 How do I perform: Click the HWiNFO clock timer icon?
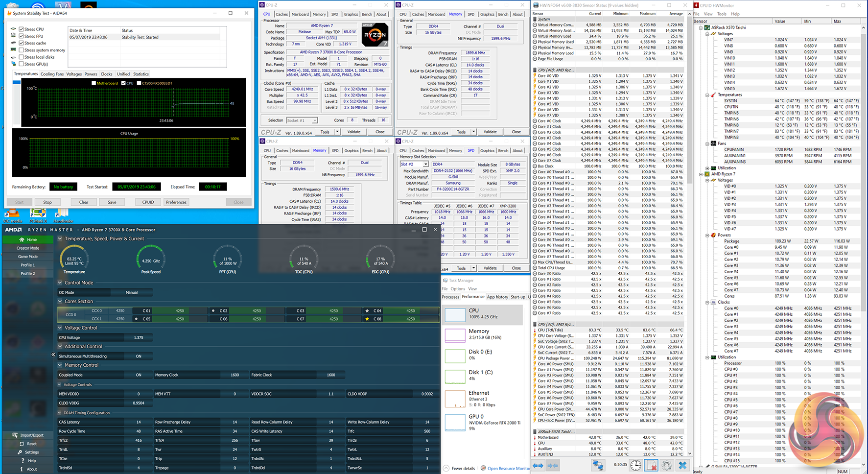635,465
